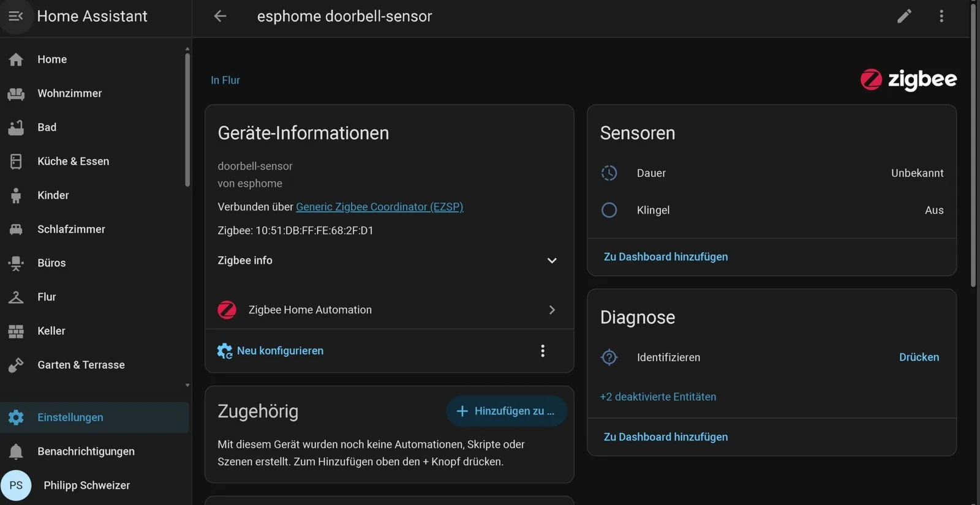Screen dimensions: 980x505
Task: Click the Benachrichtigungen bell icon
Action: tap(16, 452)
